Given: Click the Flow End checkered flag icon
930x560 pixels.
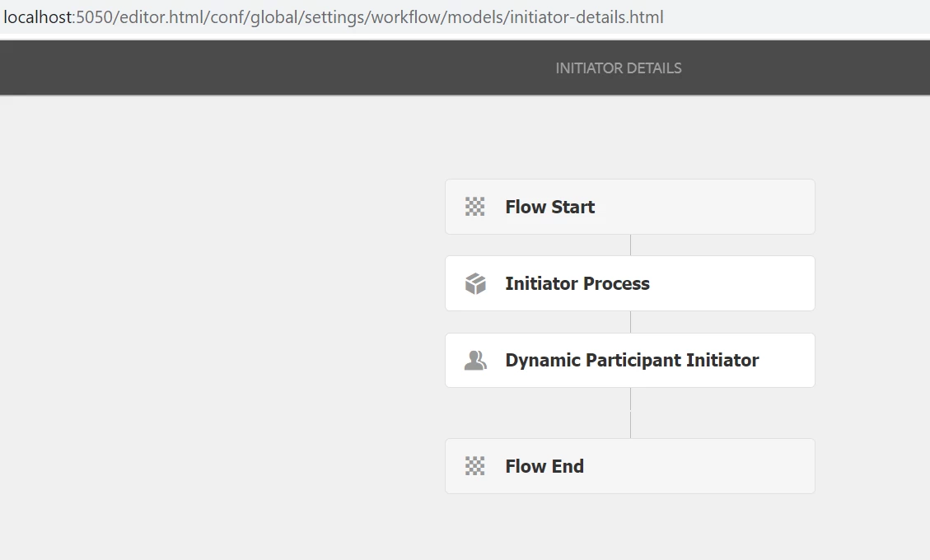Looking at the screenshot, I should (474, 466).
